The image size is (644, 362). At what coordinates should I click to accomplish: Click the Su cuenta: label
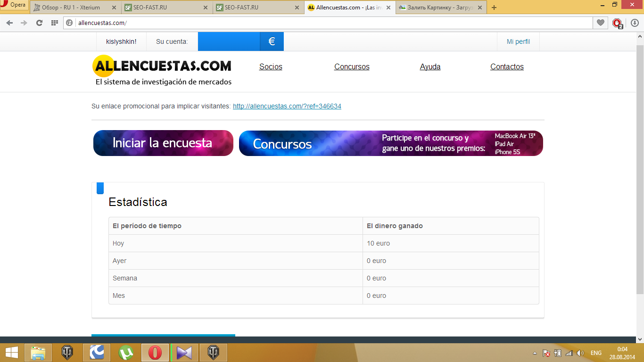172,41
